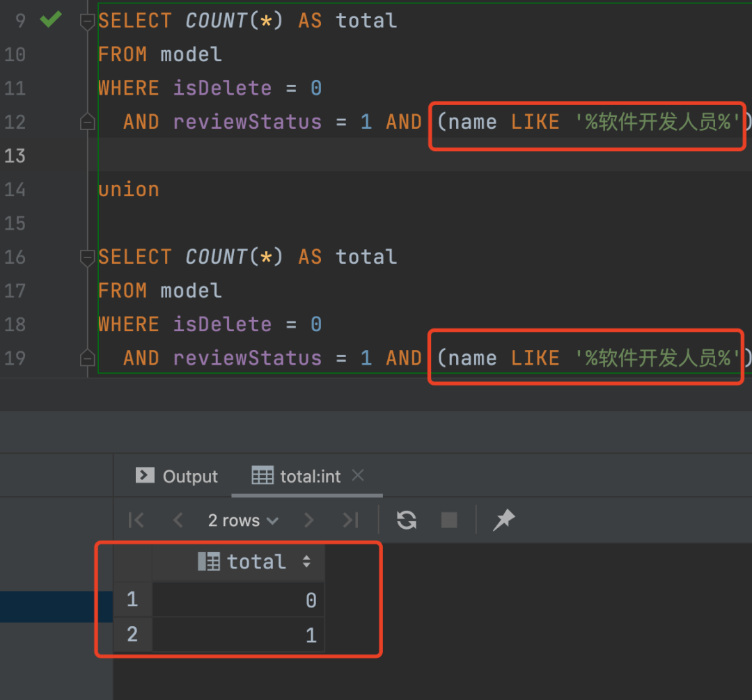Screen dimensions: 752x700
Task: Click the Output console icon
Action: pos(145,475)
